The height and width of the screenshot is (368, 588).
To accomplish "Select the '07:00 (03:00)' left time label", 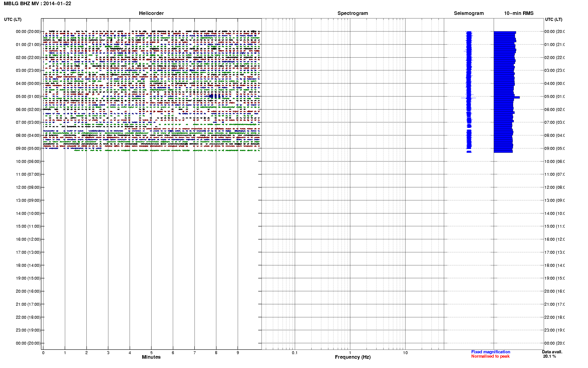I will [28, 122].
